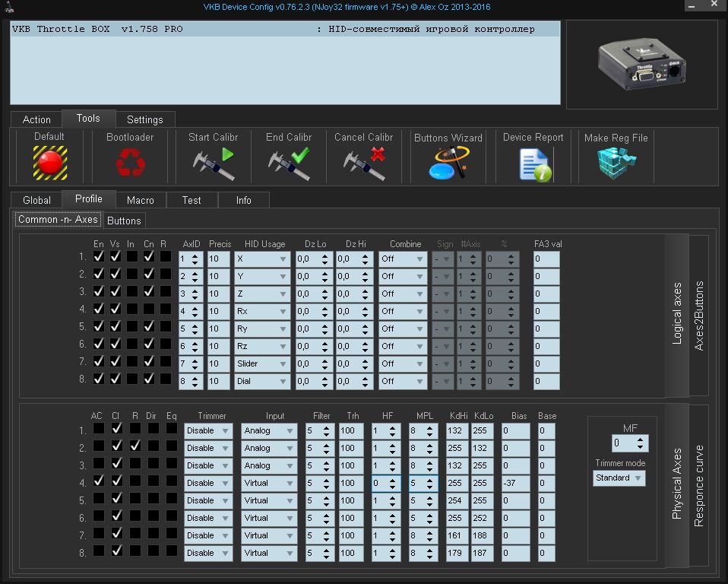Start calibration with Start Calibr icon
Screen dimensions: 728x584
[x=213, y=163]
